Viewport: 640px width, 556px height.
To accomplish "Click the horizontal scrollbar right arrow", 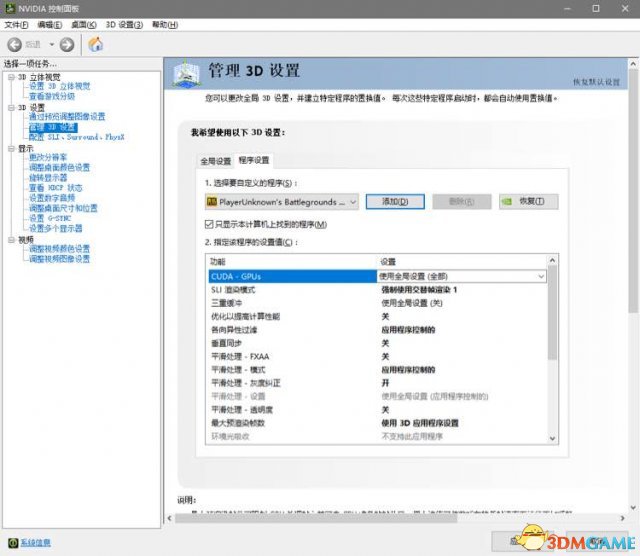I will click(x=622, y=518).
